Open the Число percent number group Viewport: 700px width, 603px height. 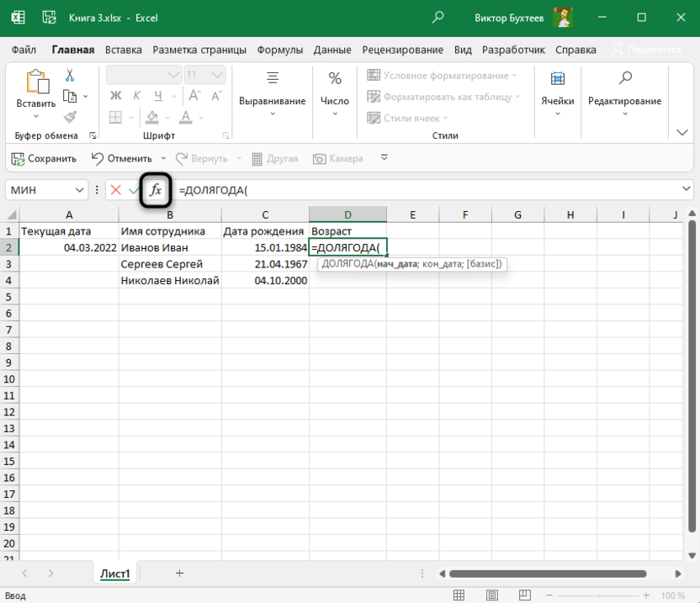pyautogui.click(x=335, y=94)
